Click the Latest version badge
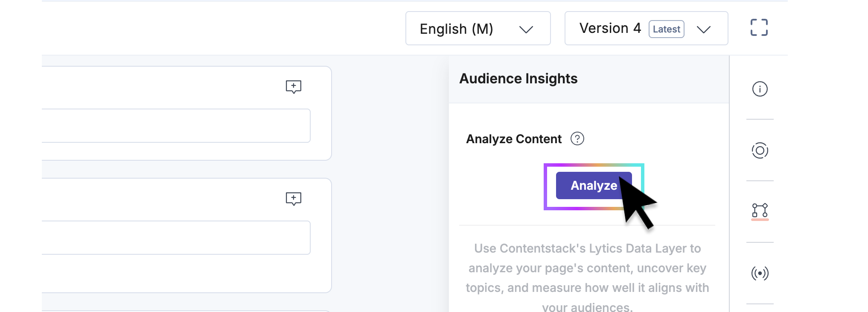This screenshot has width=868, height=312. (666, 29)
